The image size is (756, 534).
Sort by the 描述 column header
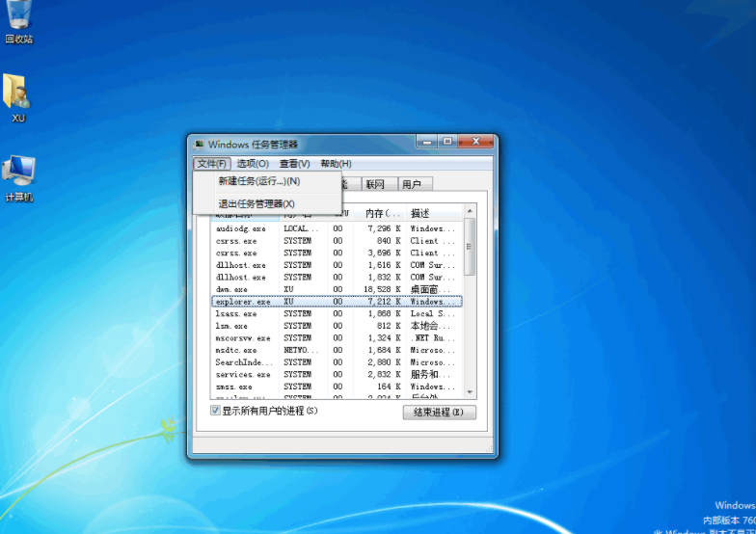(434, 213)
